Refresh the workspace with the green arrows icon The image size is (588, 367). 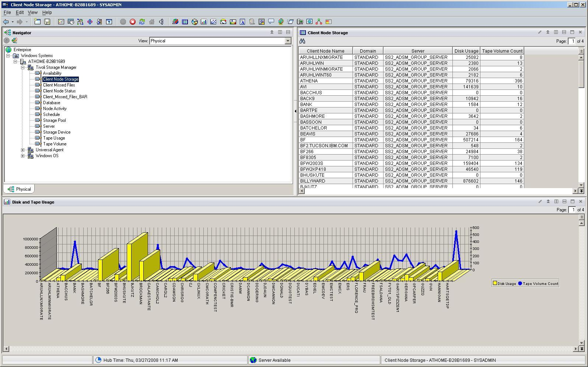pyautogui.click(x=142, y=22)
